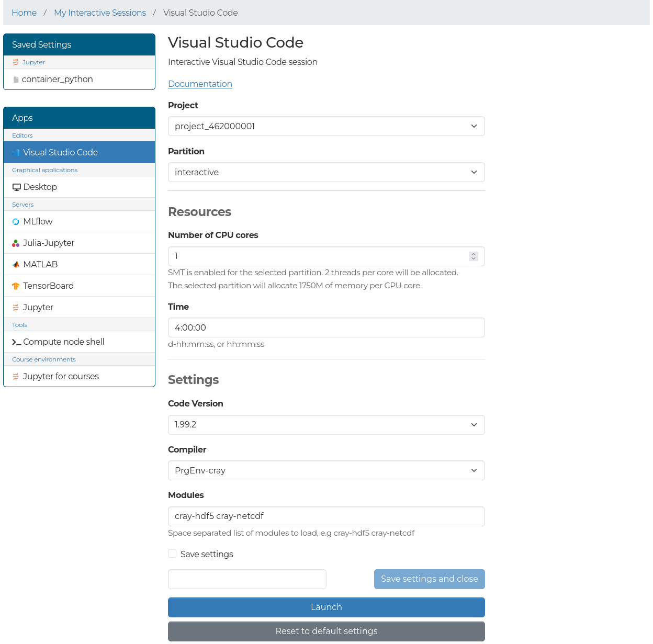The height and width of the screenshot is (644, 653).
Task: Open the Code Version dropdown
Action: pos(326,425)
